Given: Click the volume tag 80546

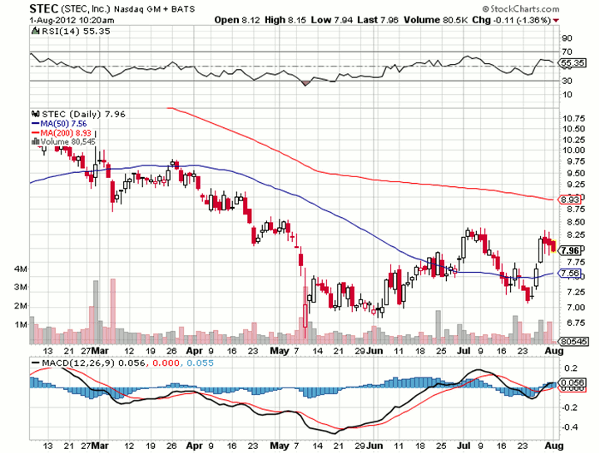Looking at the screenshot, I should [x=573, y=341].
